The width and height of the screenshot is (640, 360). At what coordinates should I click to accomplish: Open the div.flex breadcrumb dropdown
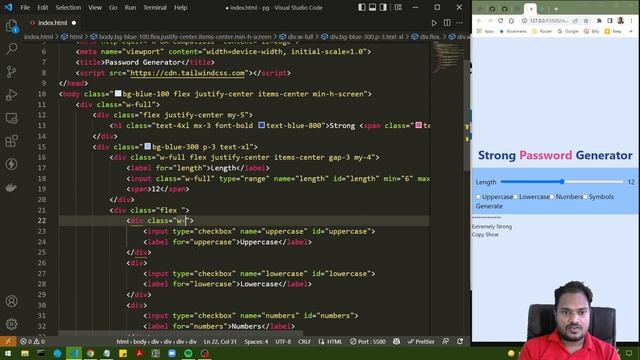click(425, 37)
